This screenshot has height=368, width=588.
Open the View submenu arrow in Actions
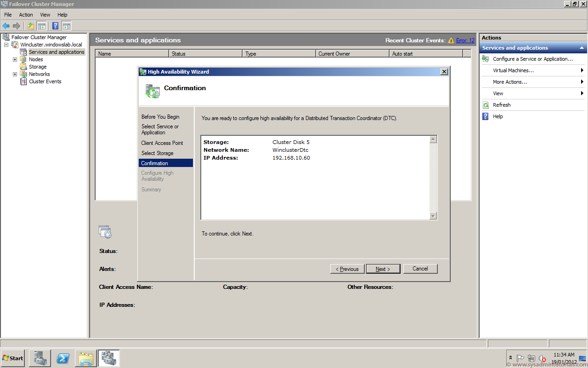pos(582,93)
